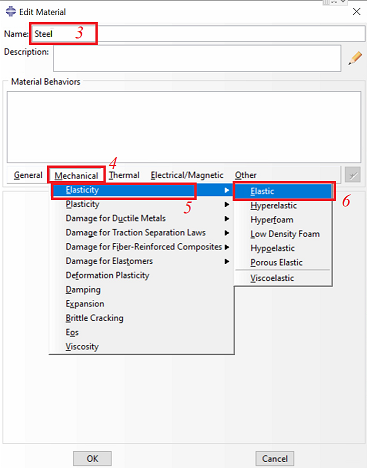Click the material Name field containing Steel

coord(198,34)
